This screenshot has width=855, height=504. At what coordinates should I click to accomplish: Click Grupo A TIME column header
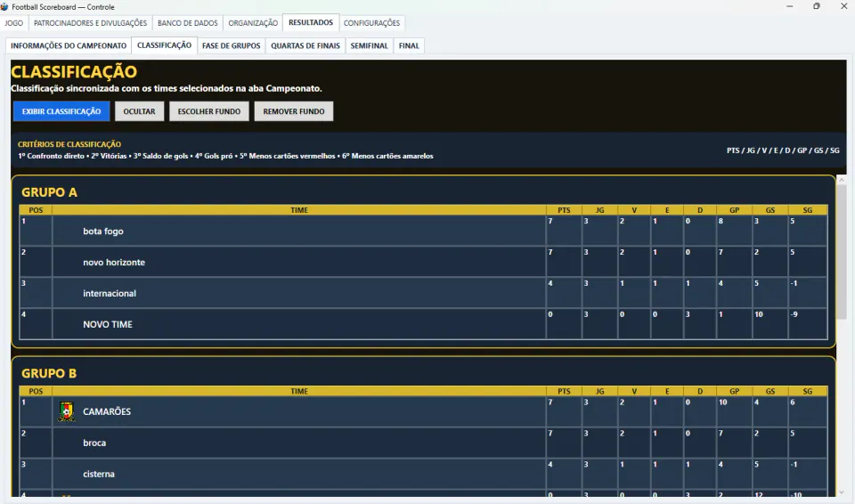click(x=299, y=210)
